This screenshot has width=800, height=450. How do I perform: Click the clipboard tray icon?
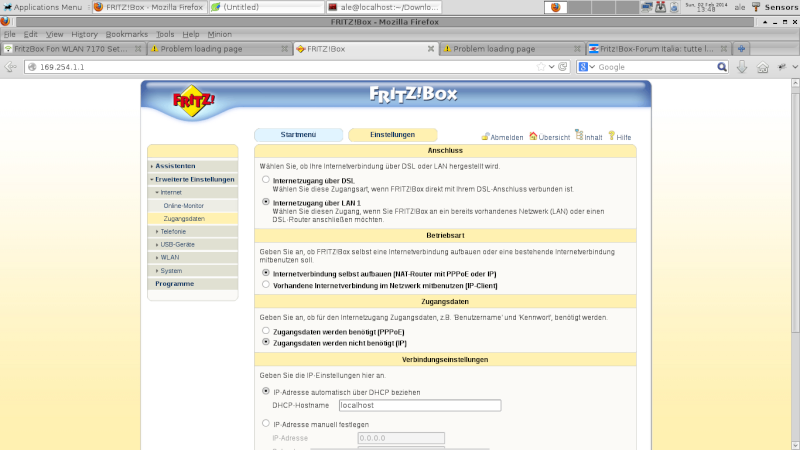tap(674, 7)
